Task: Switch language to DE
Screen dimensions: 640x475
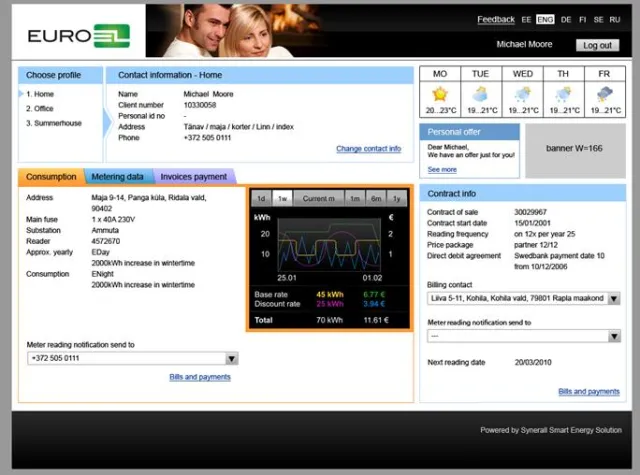Action: 566,20
